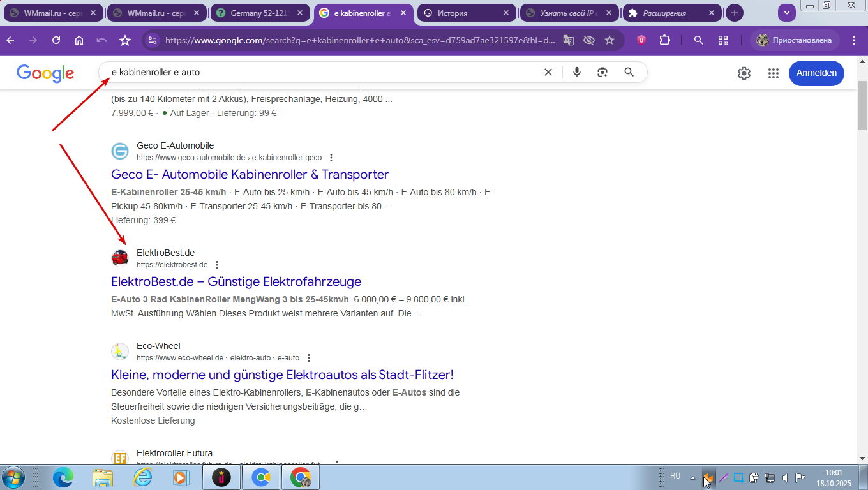Close the e kabinenroller search tab
This screenshot has height=490, width=868.
(x=403, y=13)
